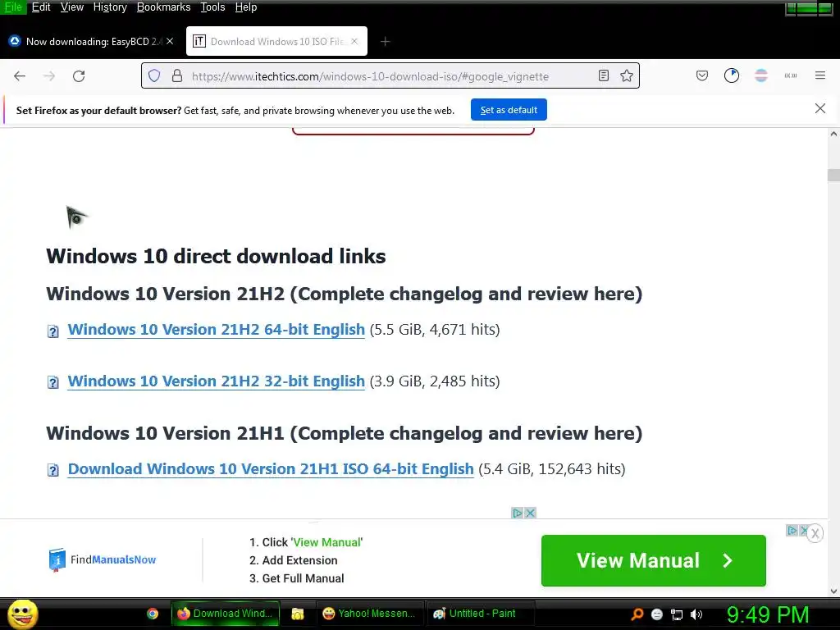Click the striped extension icon in toolbar
This screenshot has width=840, height=630.
click(x=761, y=76)
